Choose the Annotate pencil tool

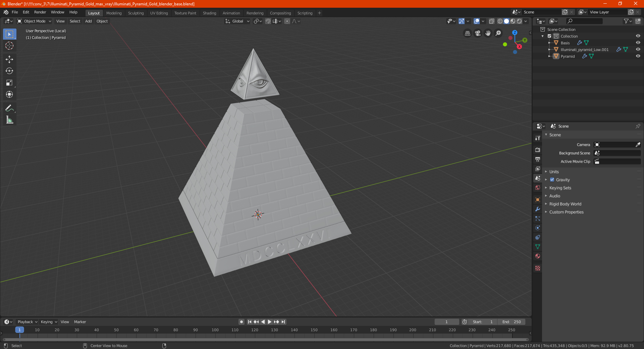pos(9,108)
